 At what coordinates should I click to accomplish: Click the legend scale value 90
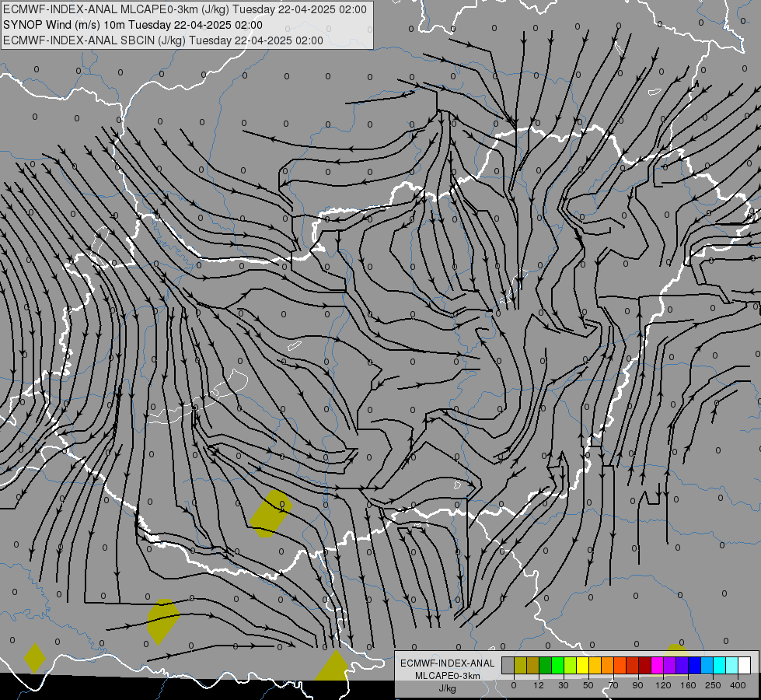pyautogui.click(x=637, y=685)
